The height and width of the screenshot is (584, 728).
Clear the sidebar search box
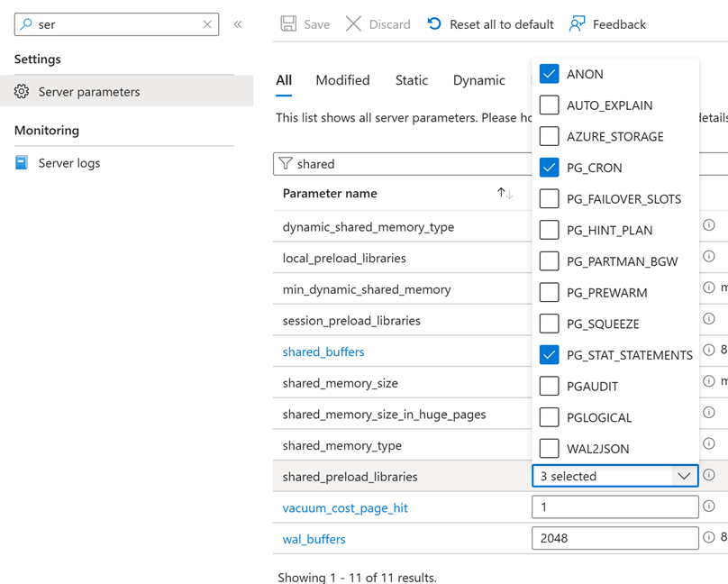[207, 24]
